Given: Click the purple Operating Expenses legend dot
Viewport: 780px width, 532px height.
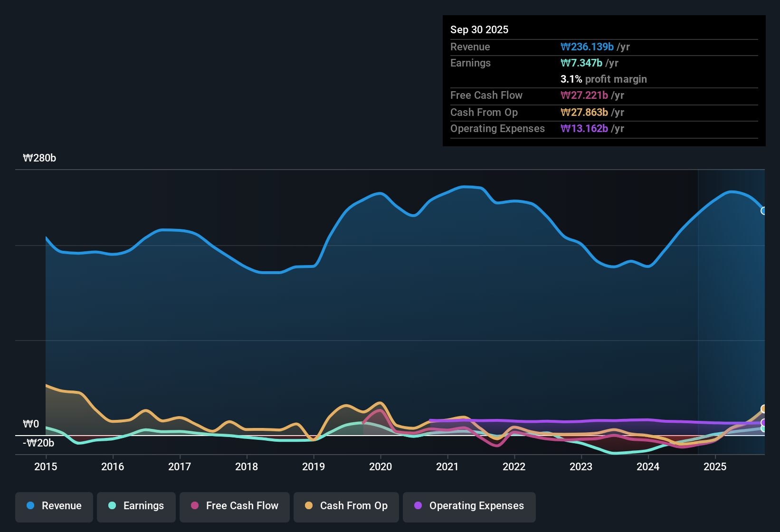Looking at the screenshot, I should coord(418,506).
